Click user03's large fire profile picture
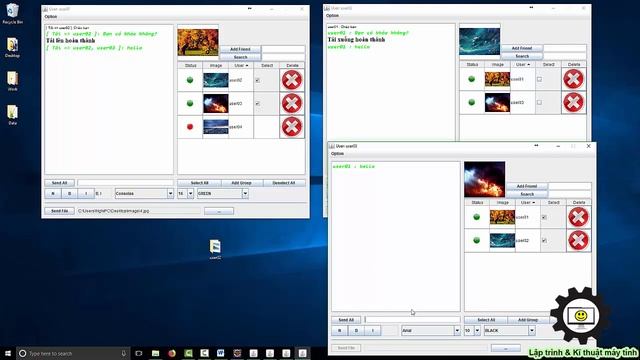Image resolution: width=640 pixels, height=360 pixels. pos(484,180)
